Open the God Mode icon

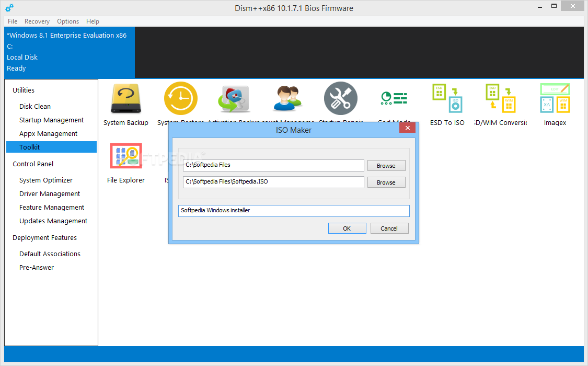(394, 98)
